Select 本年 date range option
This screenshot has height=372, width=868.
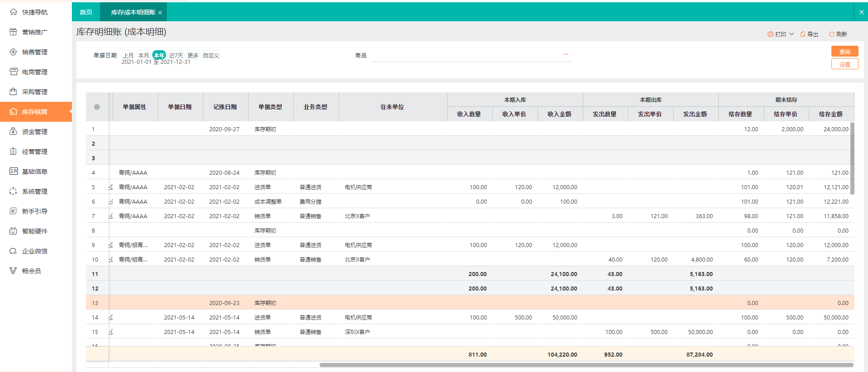click(159, 55)
